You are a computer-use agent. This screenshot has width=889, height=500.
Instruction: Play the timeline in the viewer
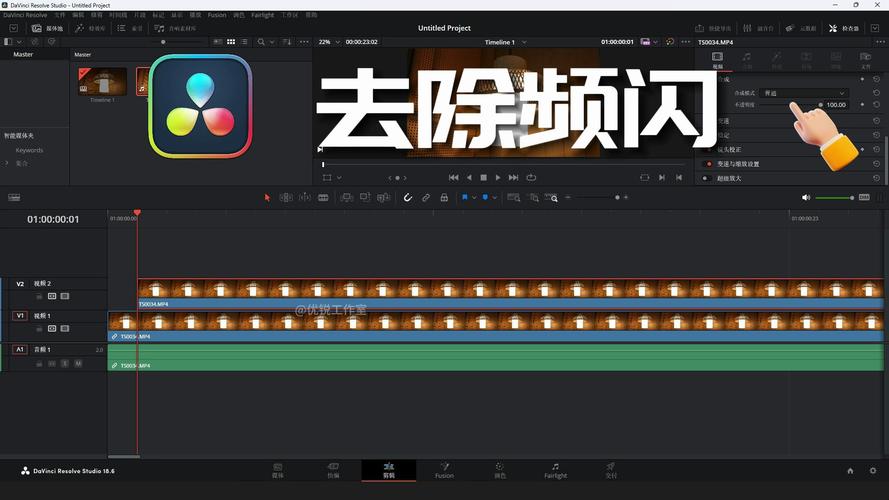(498, 177)
